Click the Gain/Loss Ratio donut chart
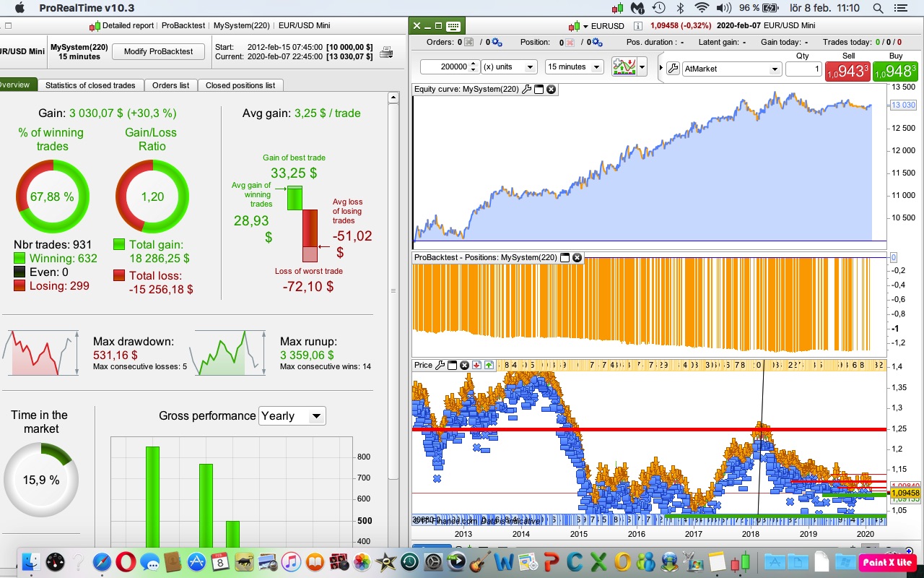The image size is (924, 578). [152, 196]
